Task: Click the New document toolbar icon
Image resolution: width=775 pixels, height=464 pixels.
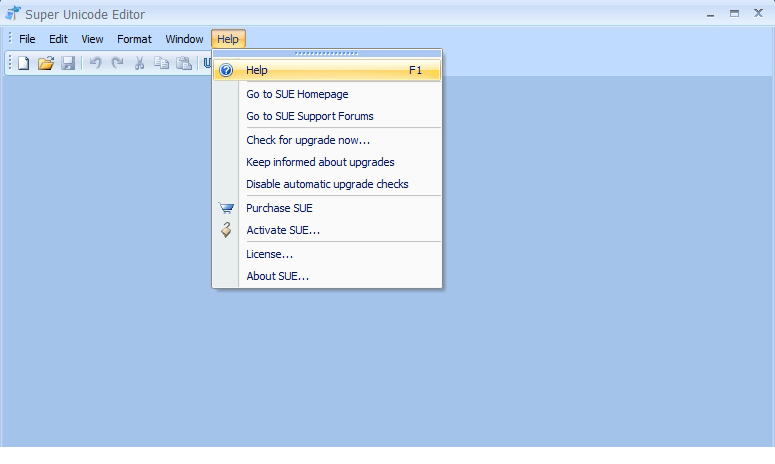Action: pyautogui.click(x=24, y=63)
